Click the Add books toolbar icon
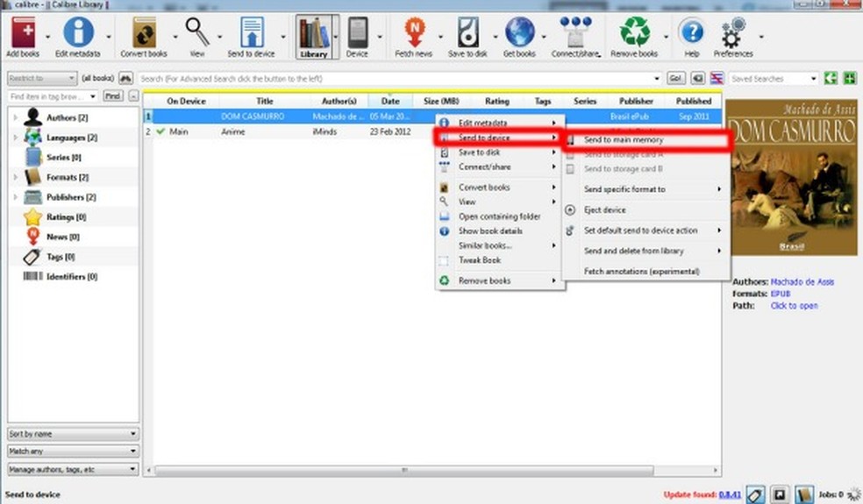The height and width of the screenshot is (504, 863). click(x=23, y=33)
